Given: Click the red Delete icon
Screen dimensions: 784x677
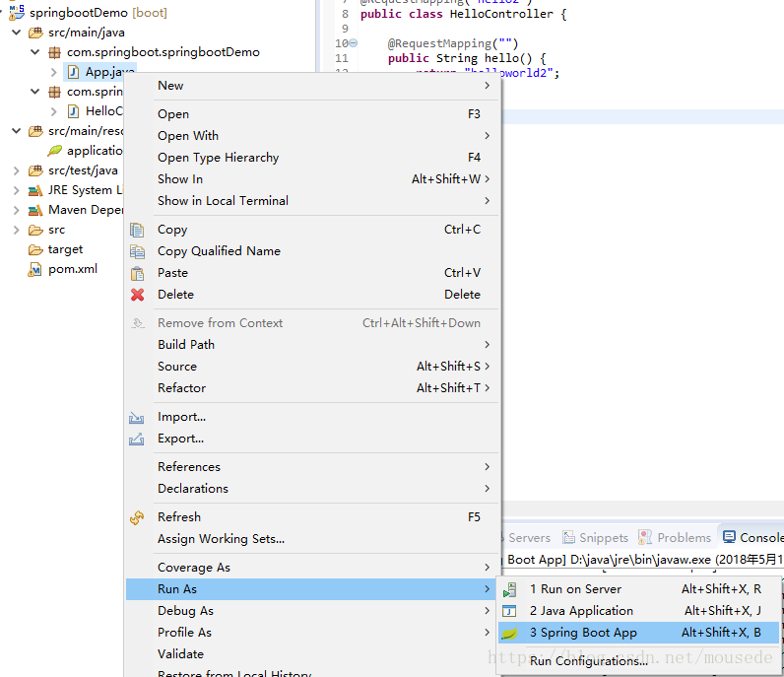Looking at the screenshot, I should pos(137,295).
